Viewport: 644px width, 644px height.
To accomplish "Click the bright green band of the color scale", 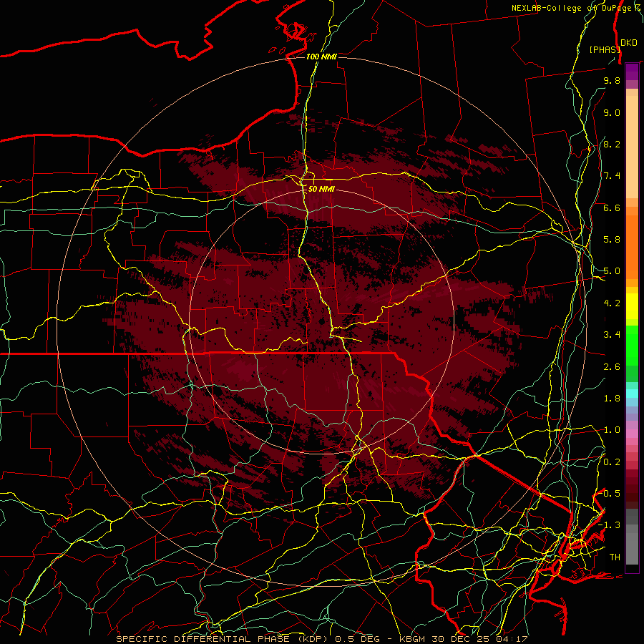I will point(632,345).
